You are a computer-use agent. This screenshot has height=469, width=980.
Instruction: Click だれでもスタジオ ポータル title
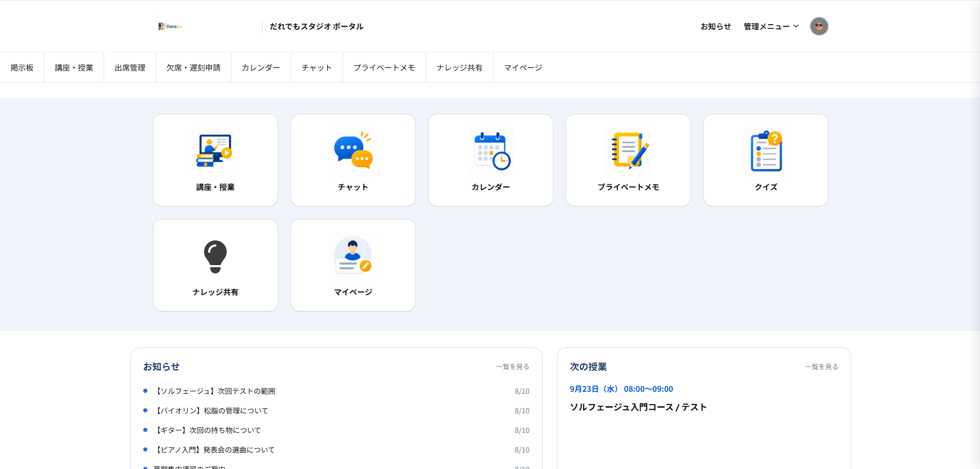316,26
